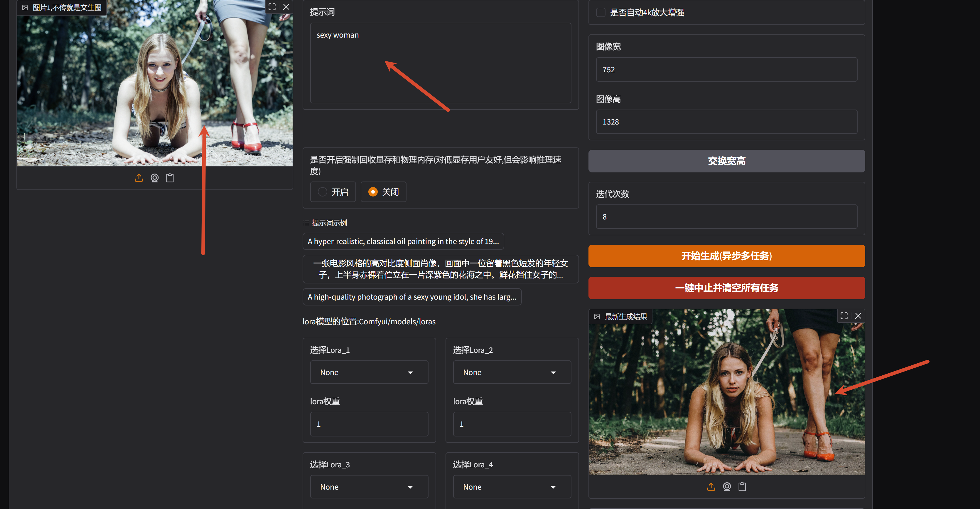Select the 一张电影风格 prompt example

click(x=441, y=269)
